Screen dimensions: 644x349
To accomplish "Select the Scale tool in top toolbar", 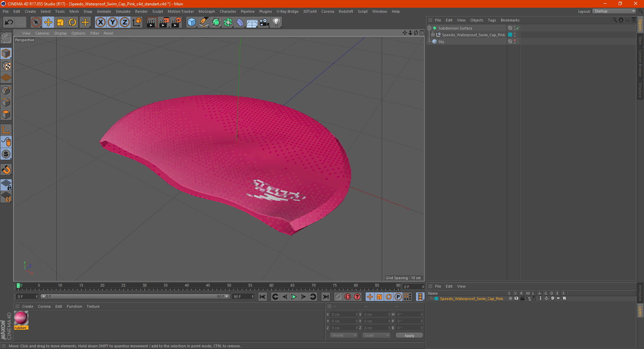I will [x=60, y=22].
